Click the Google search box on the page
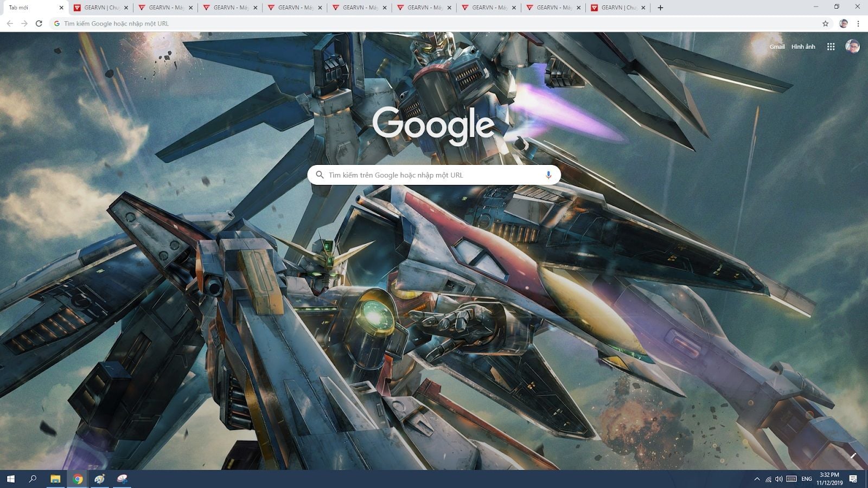868x488 pixels. click(429, 175)
